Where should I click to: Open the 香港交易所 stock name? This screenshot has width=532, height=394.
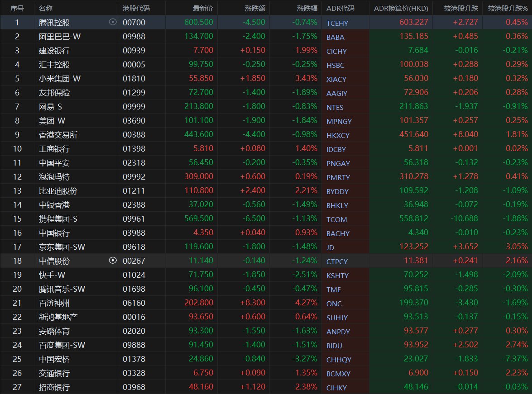tap(58, 135)
